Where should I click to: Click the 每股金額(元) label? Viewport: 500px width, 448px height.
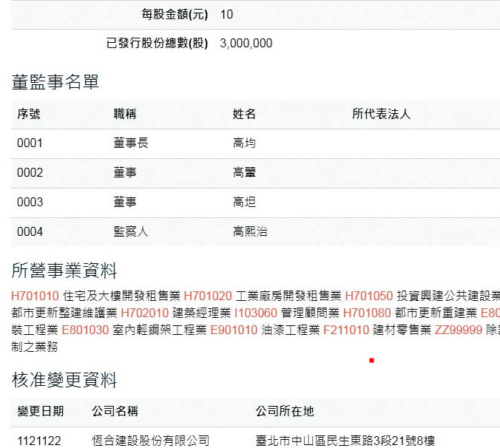(x=175, y=14)
